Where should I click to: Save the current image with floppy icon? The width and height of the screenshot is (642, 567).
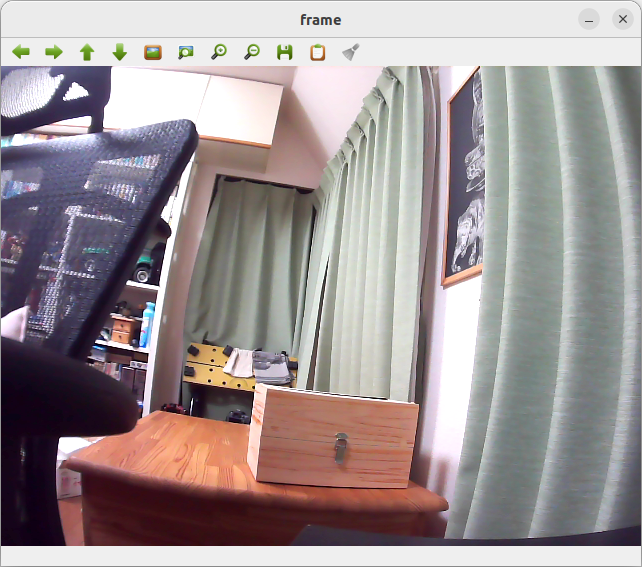(x=285, y=52)
